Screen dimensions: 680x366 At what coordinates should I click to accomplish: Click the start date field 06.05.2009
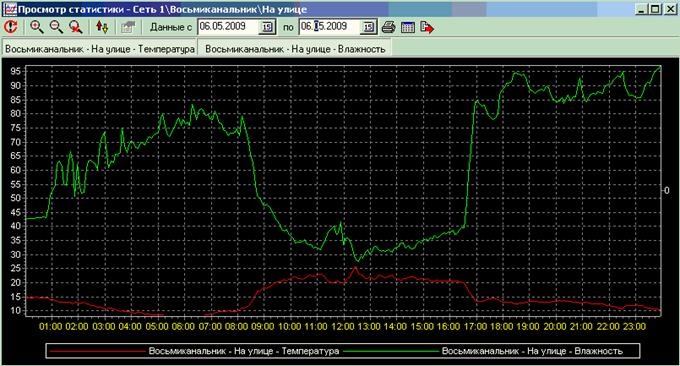click(x=229, y=27)
